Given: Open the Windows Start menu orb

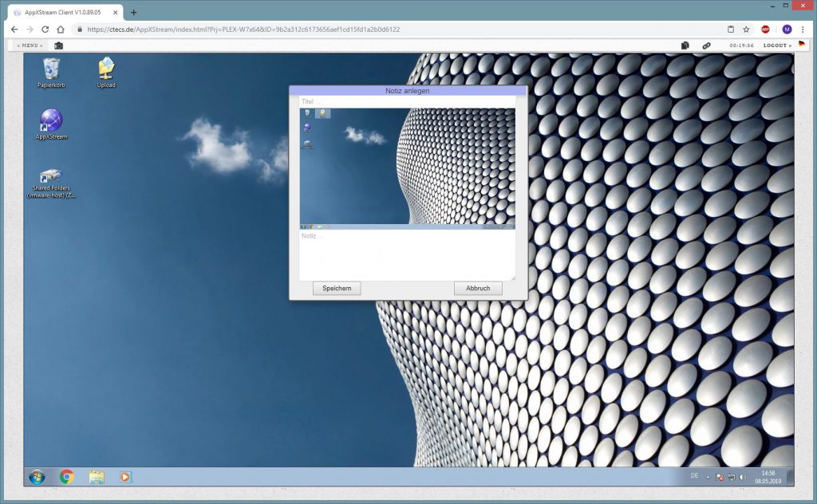Looking at the screenshot, I should click(37, 477).
